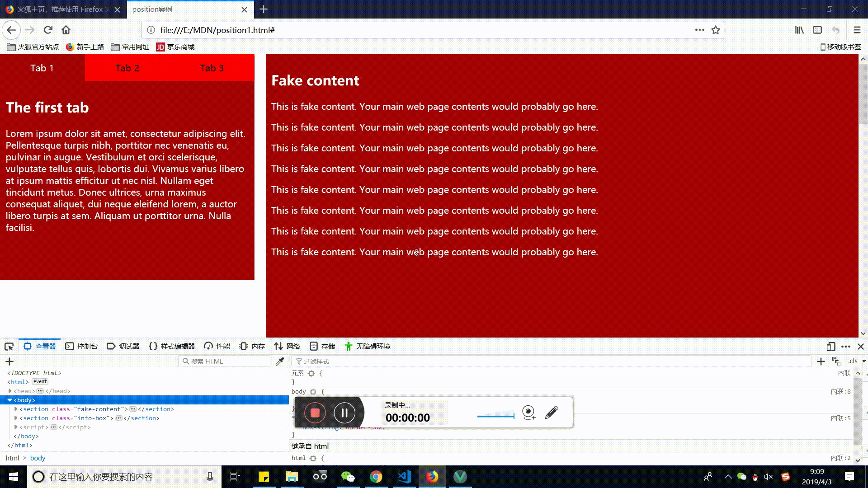This screenshot has height=488, width=868.
Task: Click the responsive design mode icon
Action: coord(830,347)
